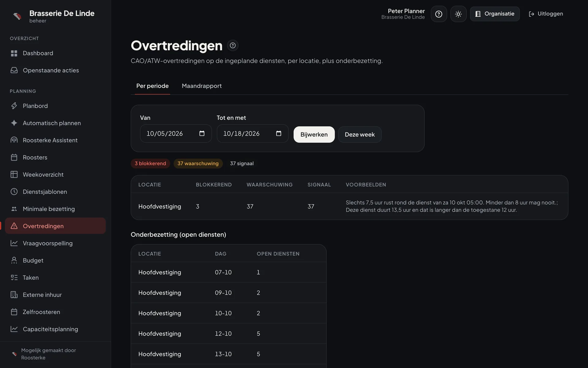This screenshot has height=368, width=588.
Task: Click the Vraagvoorspelling chart icon
Action: (x=14, y=243)
